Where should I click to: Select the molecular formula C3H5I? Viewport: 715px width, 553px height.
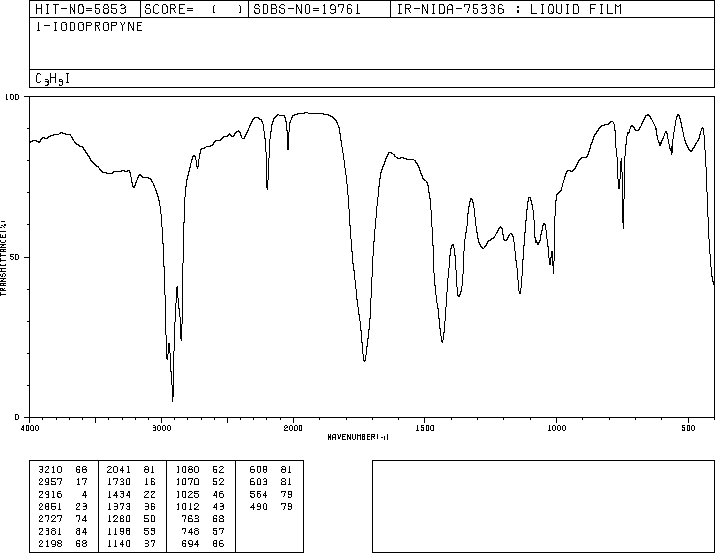coord(52,79)
